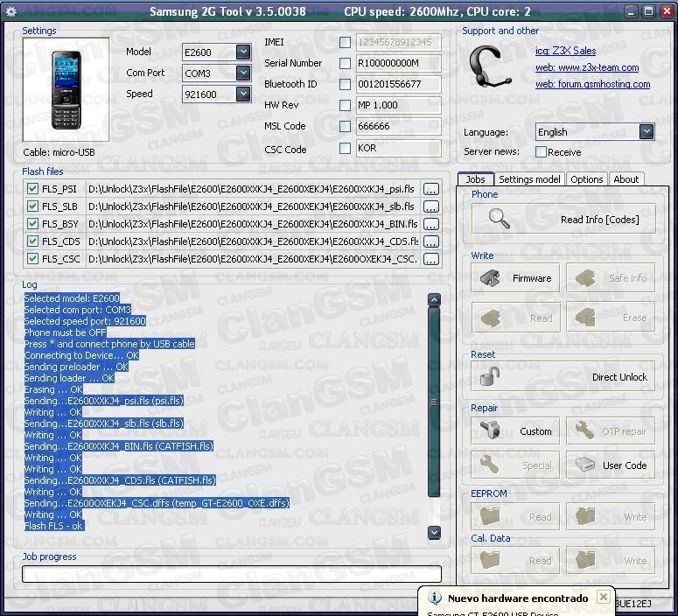Click the EEPROM Write folder icon
The width and height of the screenshot is (678, 616).
(x=585, y=516)
